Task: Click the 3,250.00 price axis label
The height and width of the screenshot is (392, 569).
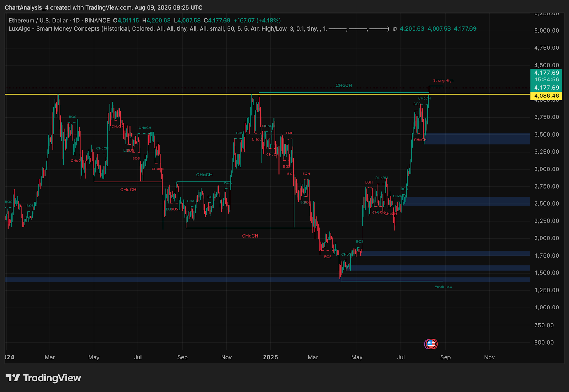Action: 546,152
